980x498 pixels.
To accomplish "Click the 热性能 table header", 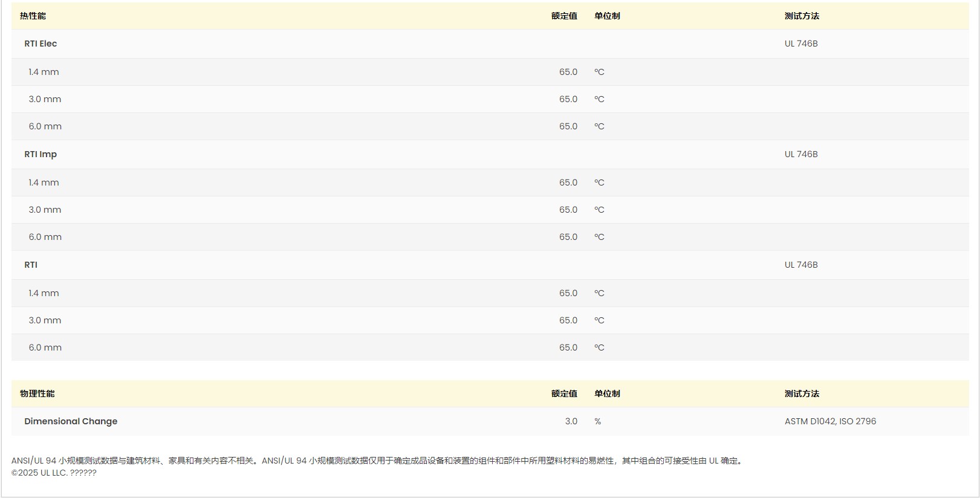I will [x=33, y=16].
